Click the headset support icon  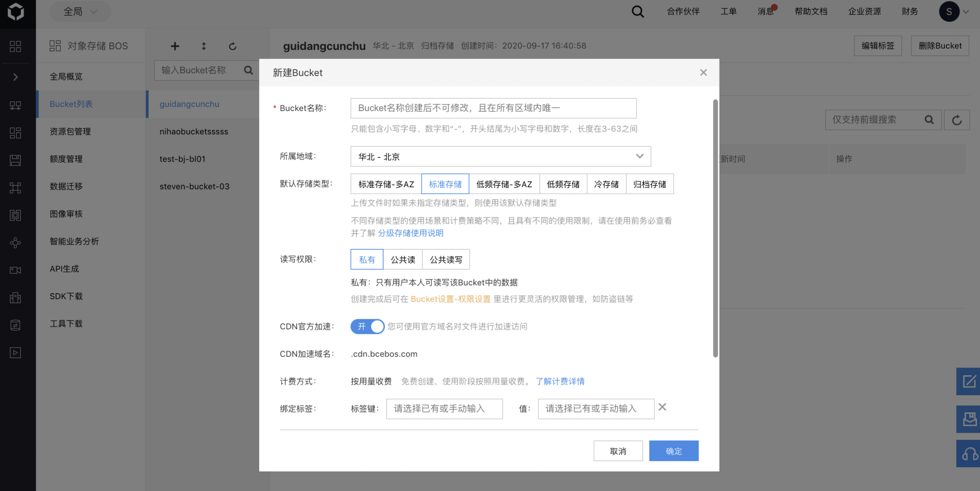click(969, 454)
